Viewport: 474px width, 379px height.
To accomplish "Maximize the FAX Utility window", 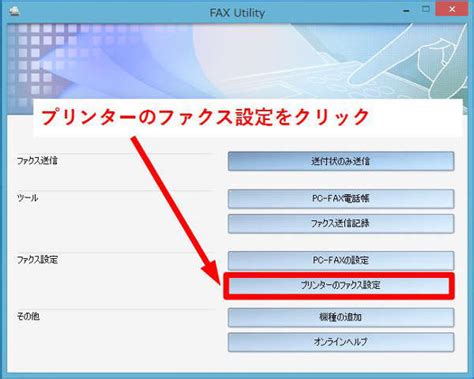I will pyautogui.click(x=426, y=9).
